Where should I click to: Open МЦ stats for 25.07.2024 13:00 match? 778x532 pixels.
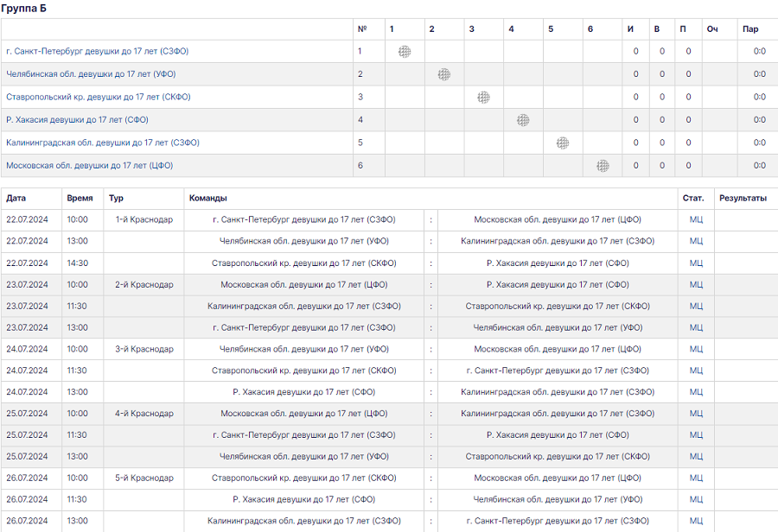click(696, 456)
